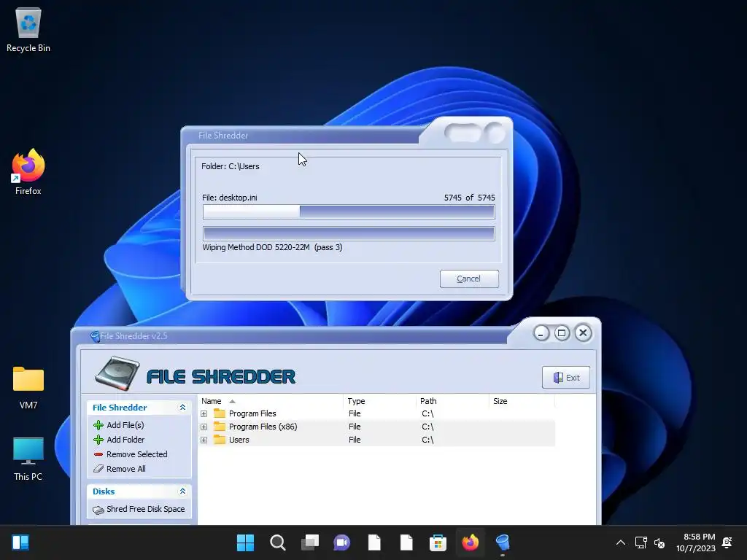Select the Program Files (x86) folder row

(377, 427)
